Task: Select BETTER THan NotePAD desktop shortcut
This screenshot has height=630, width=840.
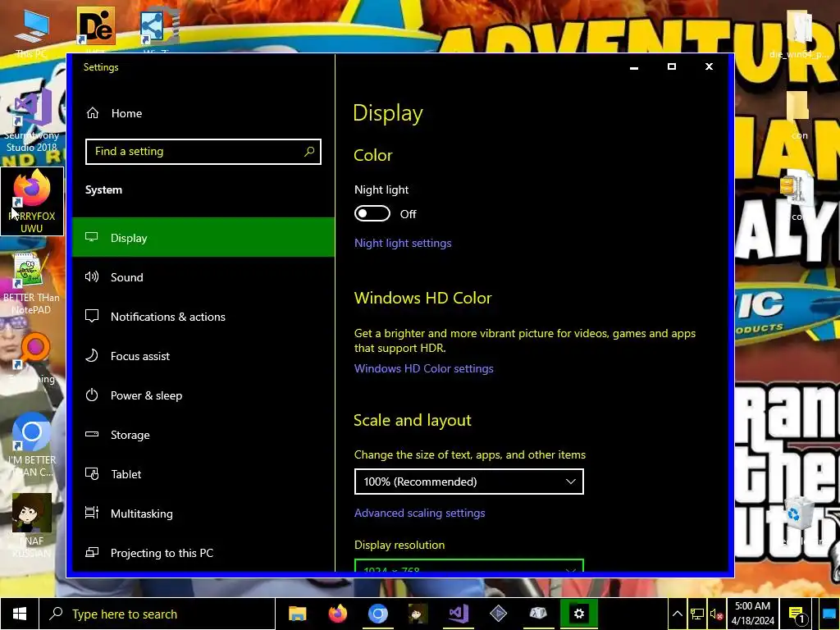Action: (32, 284)
